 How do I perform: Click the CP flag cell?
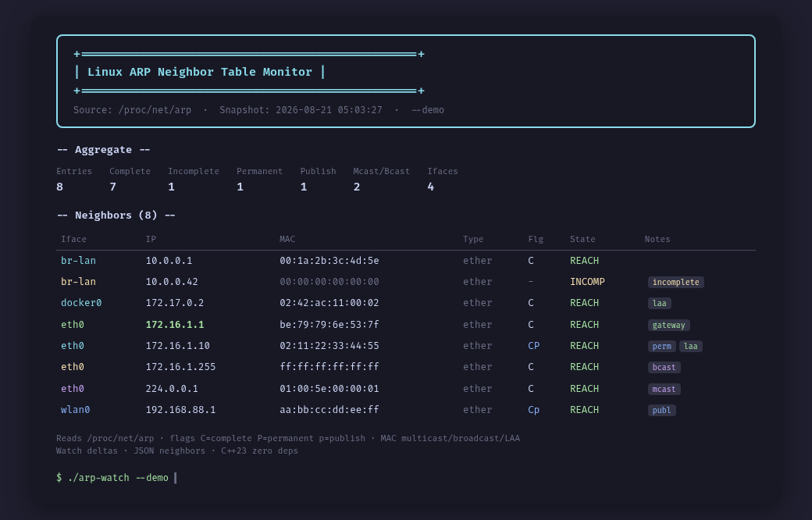(x=534, y=345)
